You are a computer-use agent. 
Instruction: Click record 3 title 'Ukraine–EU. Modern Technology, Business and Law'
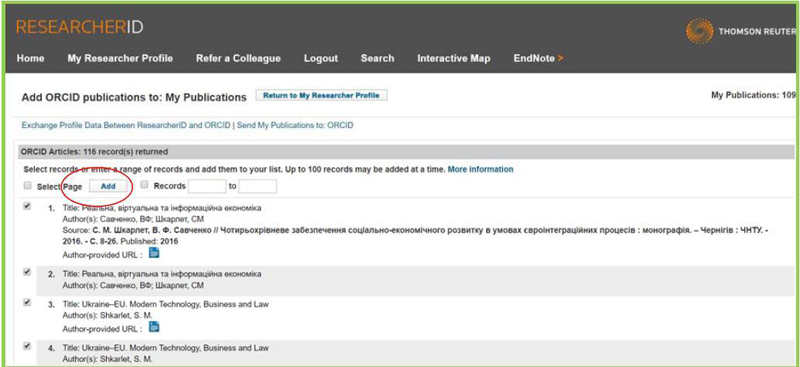(x=176, y=304)
